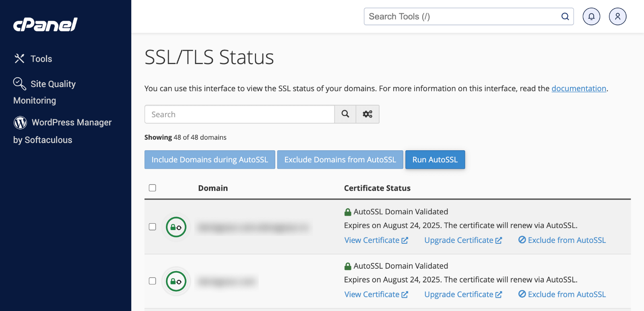The height and width of the screenshot is (311, 644).
Task: Click Include Domains during AutoSSL button
Action: [210, 160]
